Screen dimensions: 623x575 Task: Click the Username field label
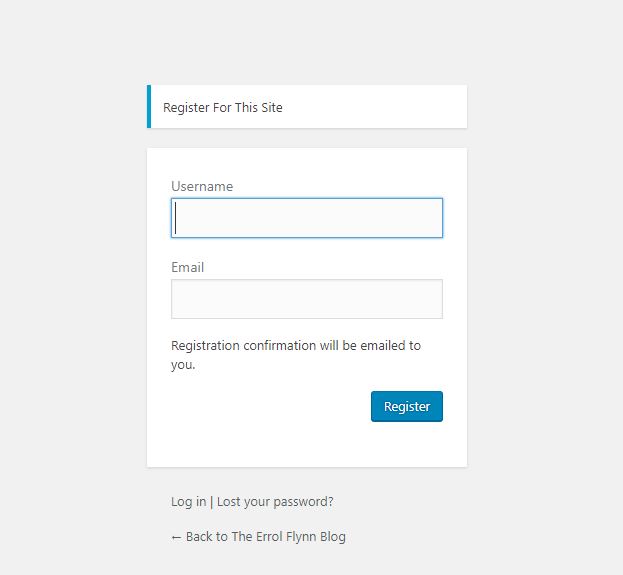pyautogui.click(x=202, y=186)
